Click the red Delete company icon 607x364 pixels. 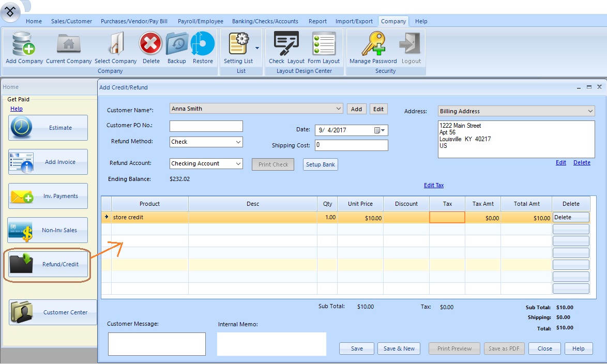tap(151, 48)
